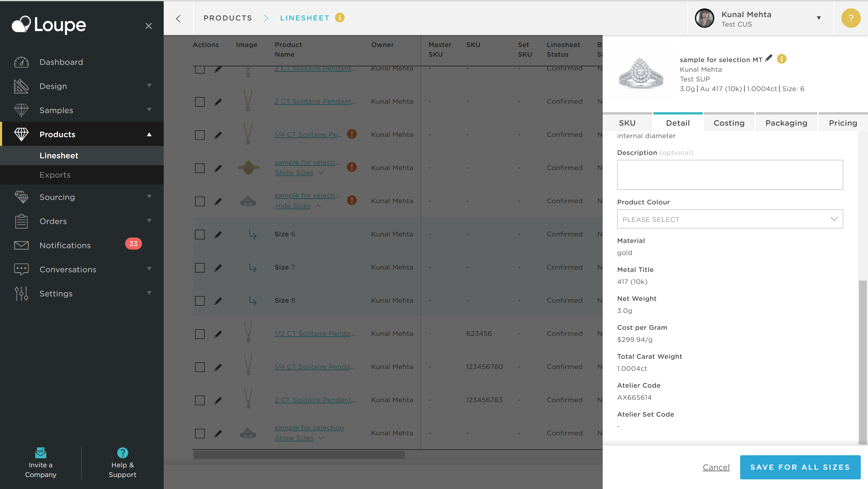Select checkbox for the SKU 123456780 row
This screenshot has width=868, height=489.
[x=200, y=367]
